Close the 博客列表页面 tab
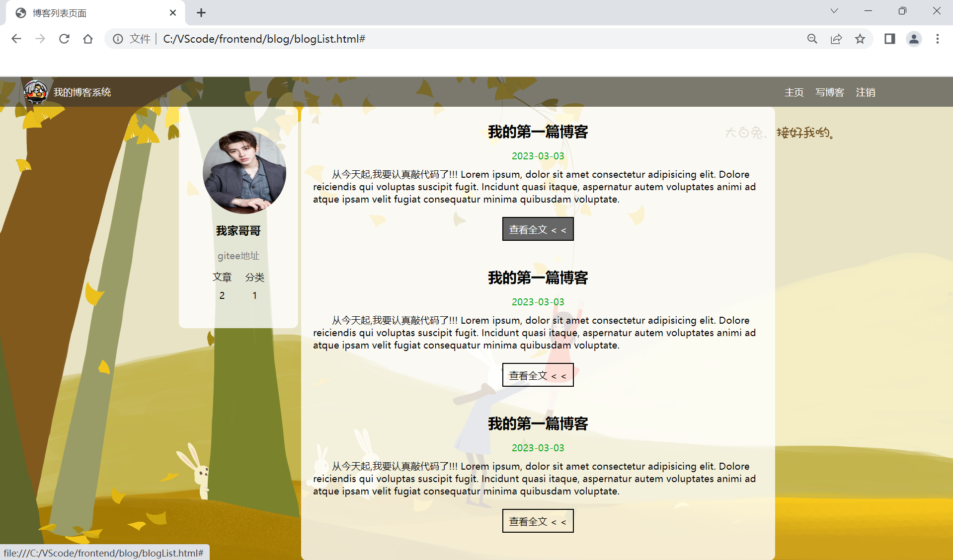 coord(173,13)
